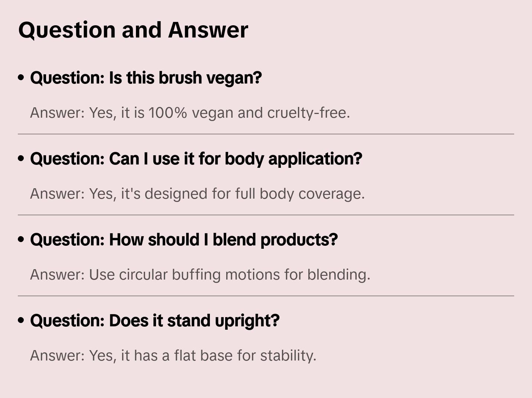Image resolution: width=532 pixels, height=398 pixels.
Task: Click the bullet before the blend products question
Action: click(21, 240)
